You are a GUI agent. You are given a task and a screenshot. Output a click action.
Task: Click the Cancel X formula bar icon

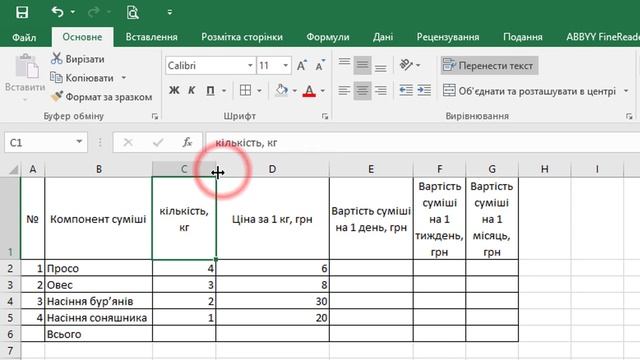click(x=128, y=142)
